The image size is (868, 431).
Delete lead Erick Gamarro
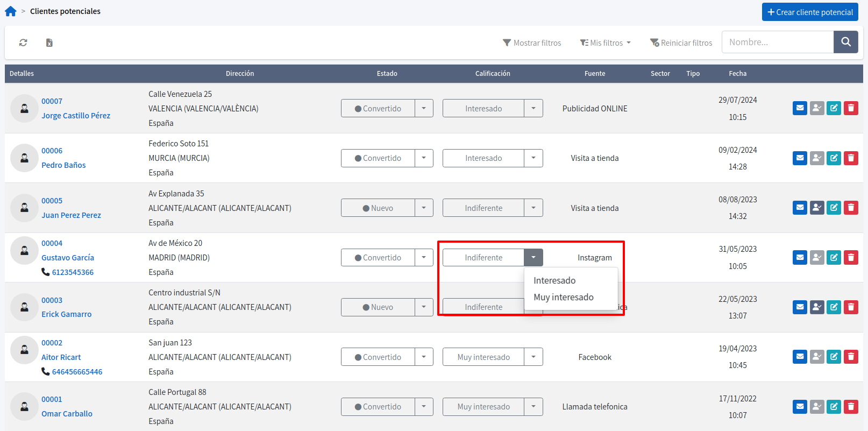(851, 307)
